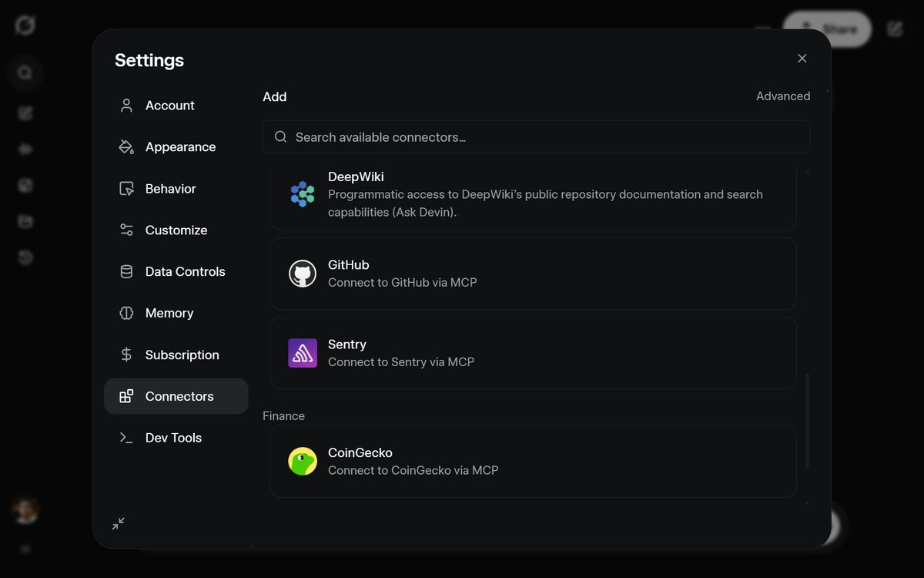Viewport: 924px width, 578px height.
Task: Click the "Finance" category heading
Action: pyautogui.click(x=284, y=416)
